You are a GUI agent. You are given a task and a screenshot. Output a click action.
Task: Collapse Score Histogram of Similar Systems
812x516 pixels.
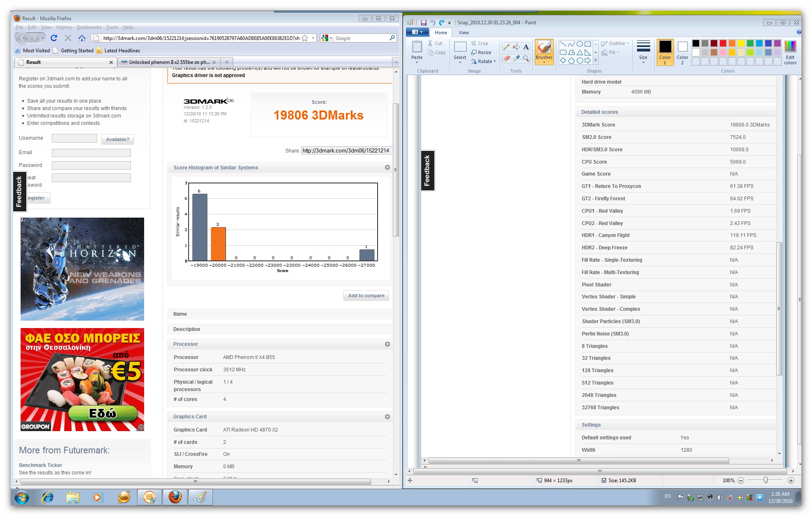click(387, 167)
